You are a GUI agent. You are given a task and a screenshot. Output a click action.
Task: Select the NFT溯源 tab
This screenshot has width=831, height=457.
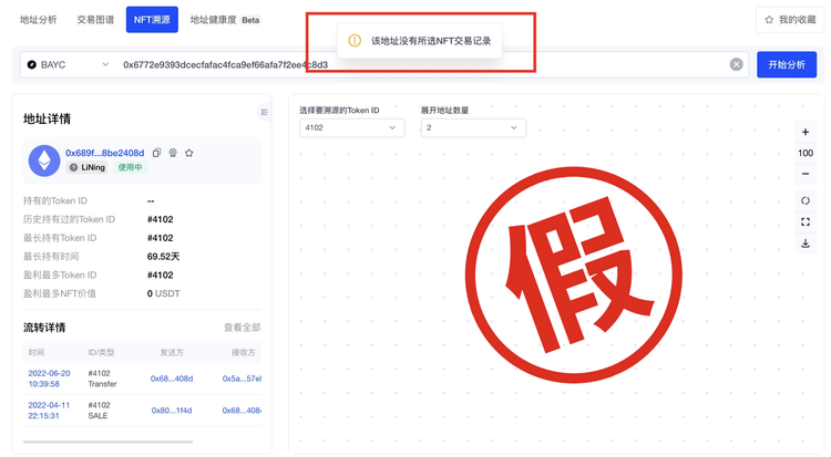(152, 20)
